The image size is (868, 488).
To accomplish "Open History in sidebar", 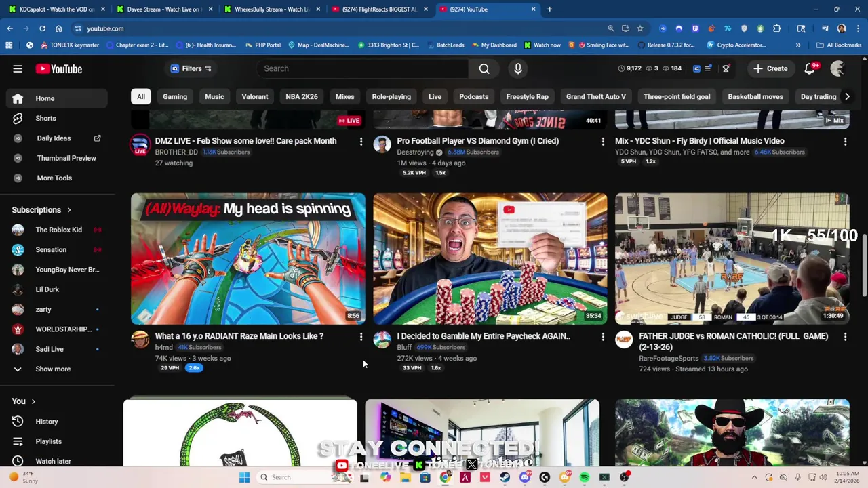I will (57, 422).
